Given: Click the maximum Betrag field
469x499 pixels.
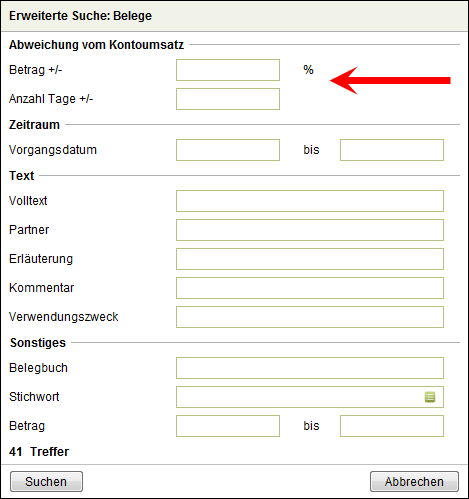Looking at the screenshot, I should point(392,426).
